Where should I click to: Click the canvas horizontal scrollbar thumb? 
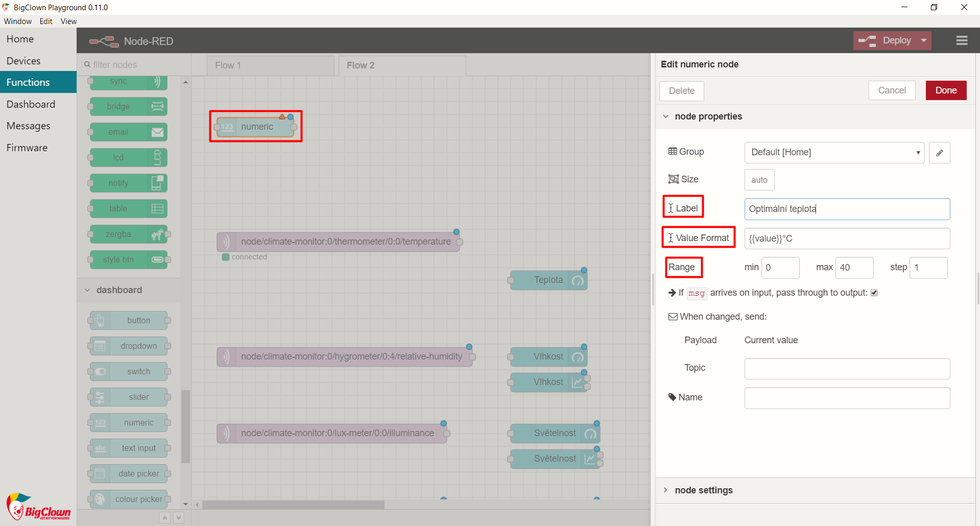pyautogui.click(x=293, y=505)
